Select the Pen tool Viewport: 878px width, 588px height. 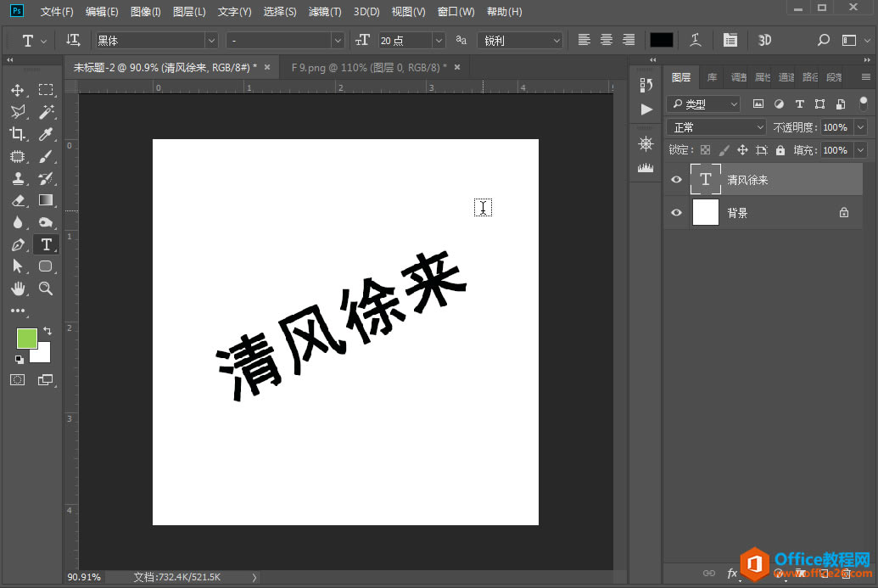pyautogui.click(x=17, y=244)
